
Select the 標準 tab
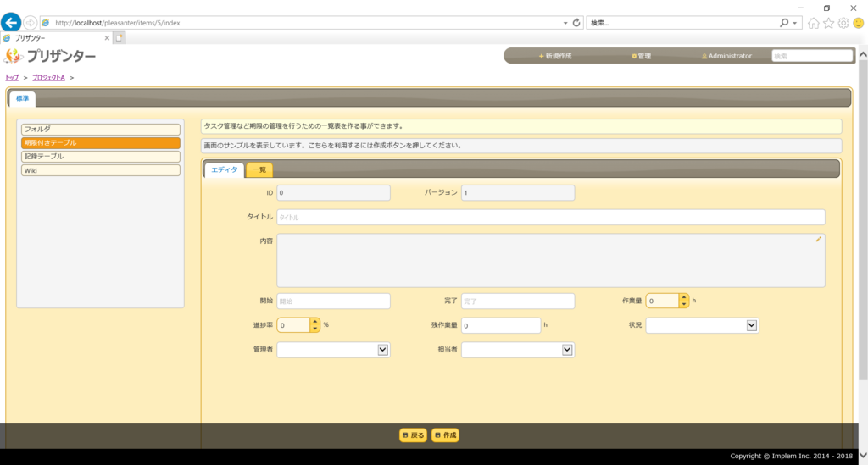click(x=22, y=98)
